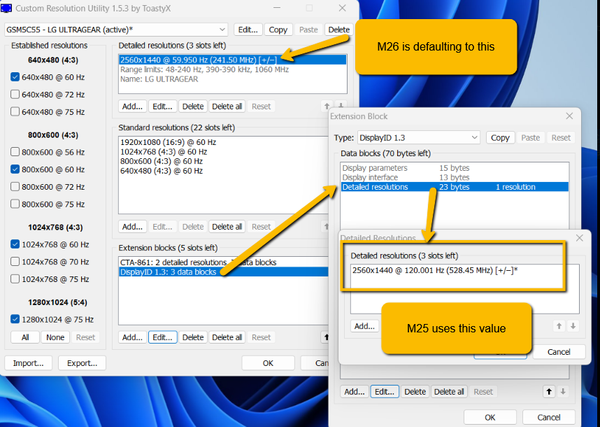This screenshot has height=427, width=600.
Task: Click the Import... button
Action: coord(28,363)
